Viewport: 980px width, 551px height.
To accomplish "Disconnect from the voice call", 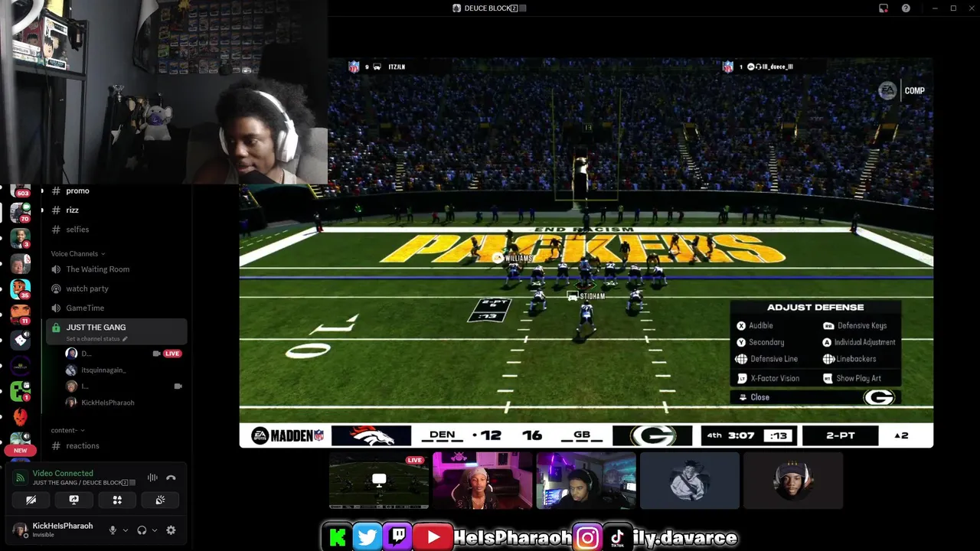I will 171,478.
